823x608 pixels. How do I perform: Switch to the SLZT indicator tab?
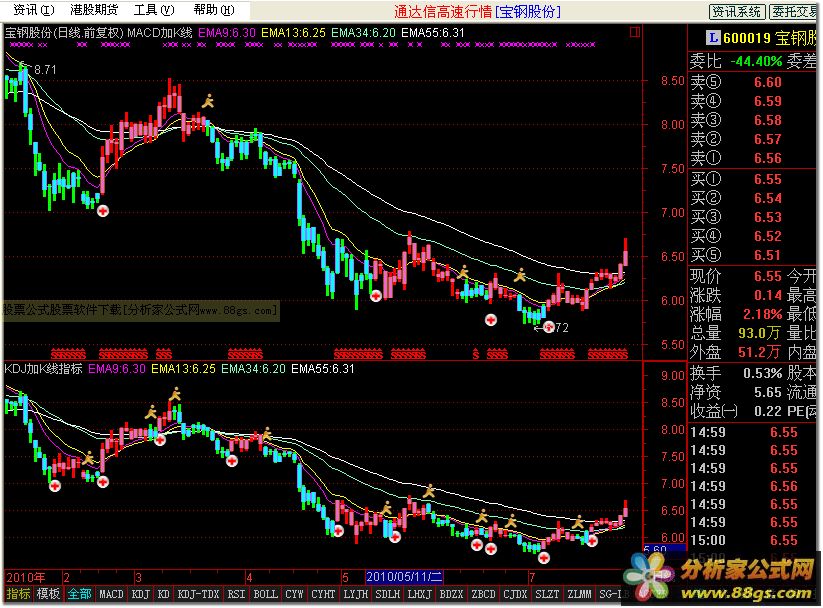tap(547, 594)
